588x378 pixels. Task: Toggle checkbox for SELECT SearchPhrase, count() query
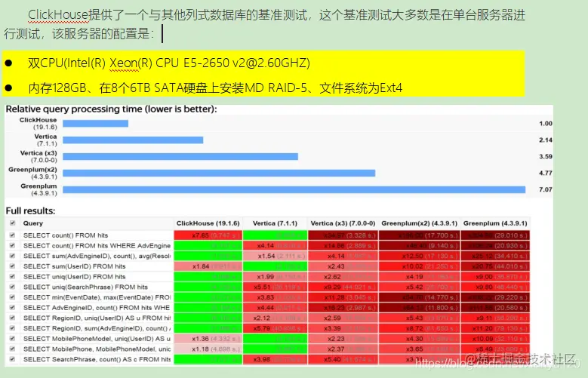12,359
